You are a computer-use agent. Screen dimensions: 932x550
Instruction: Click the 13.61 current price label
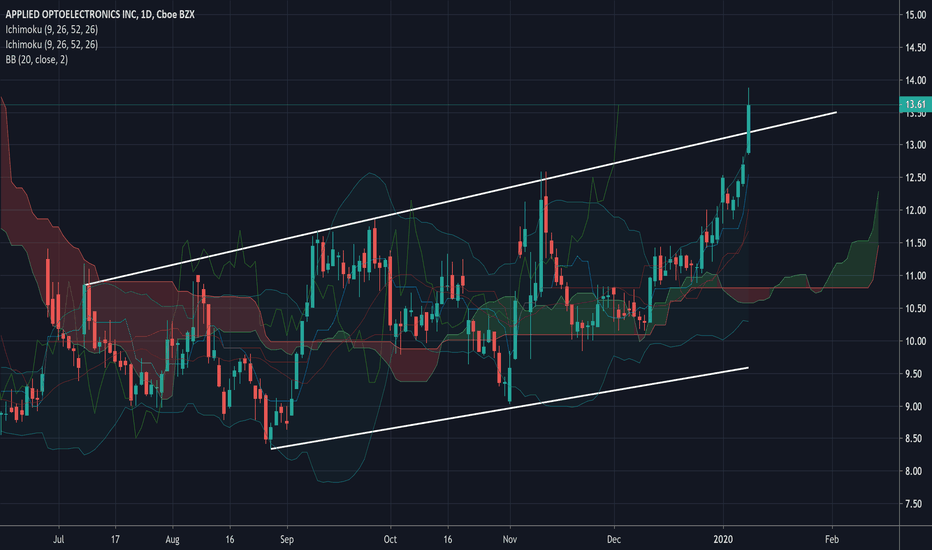click(915, 105)
